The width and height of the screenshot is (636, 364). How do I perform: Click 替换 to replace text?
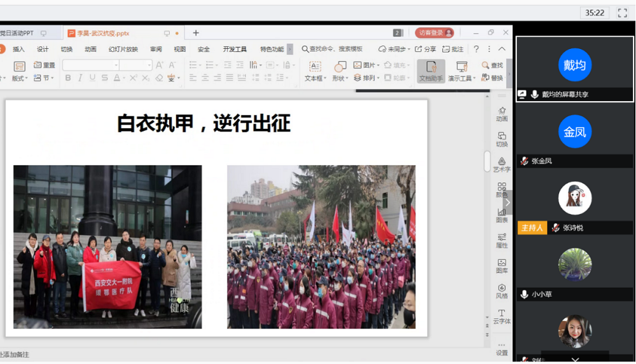coord(492,78)
